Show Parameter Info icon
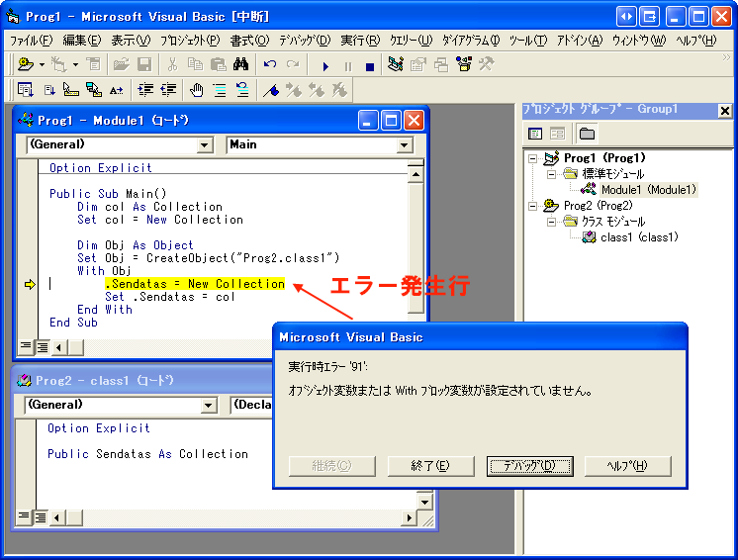The image size is (738, 560). pos(94,89)
